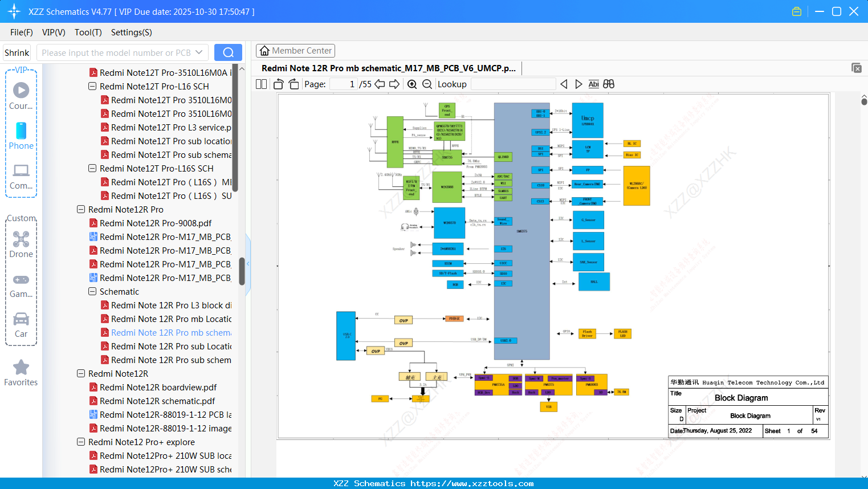This screenshot has width=868, height=489.
Task: Open the model number dropdown arrow
Action: pos(199,52)
